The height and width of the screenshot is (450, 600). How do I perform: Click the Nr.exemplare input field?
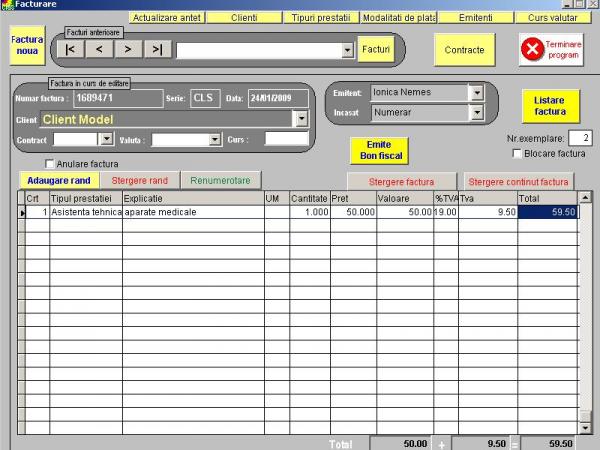(580, 138)
